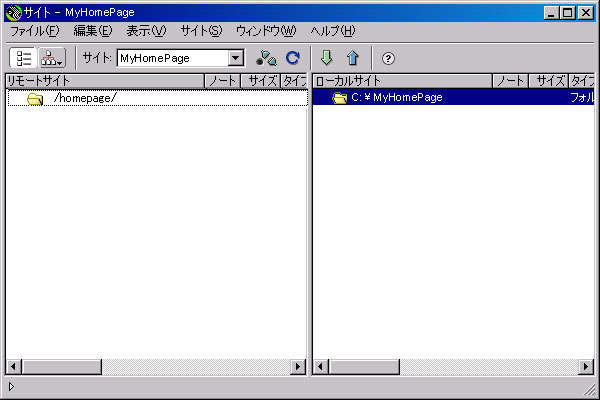
Task: Click the green Get files arrow
Action: (326, 58)
